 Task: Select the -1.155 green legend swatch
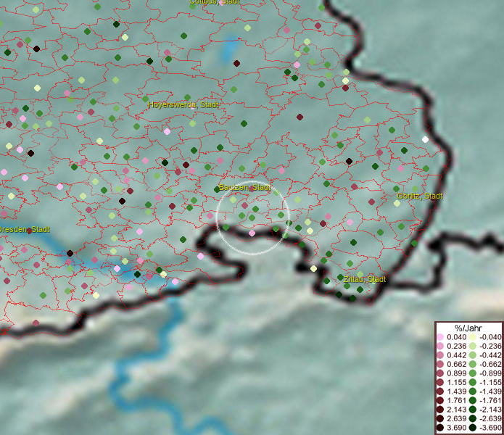pos(472,382)
